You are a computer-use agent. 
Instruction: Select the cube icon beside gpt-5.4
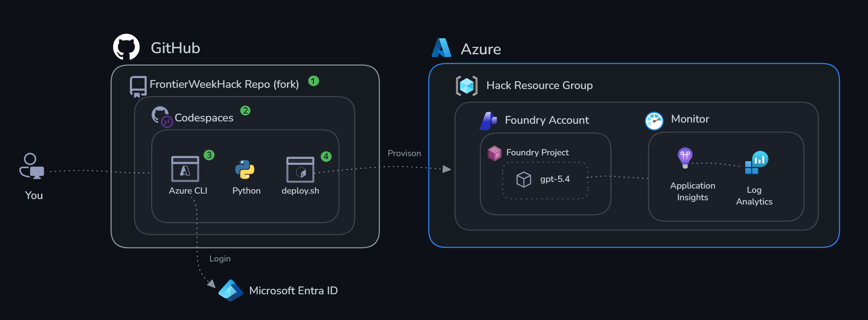[x=524, y=180]
